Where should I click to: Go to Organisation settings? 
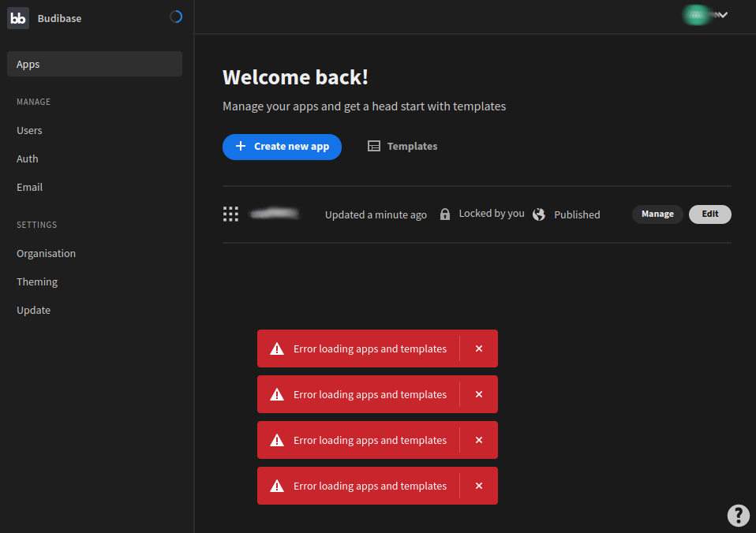(46, 253)
